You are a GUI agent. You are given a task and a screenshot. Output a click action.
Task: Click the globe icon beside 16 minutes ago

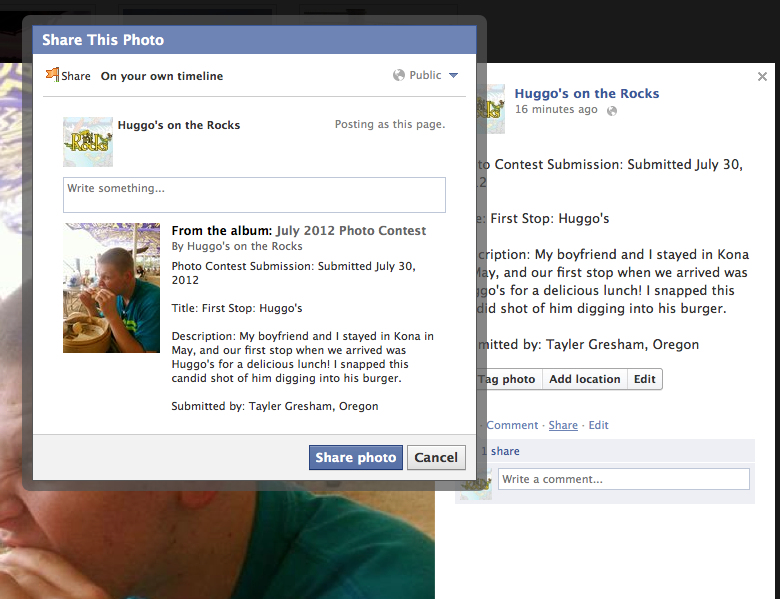[612, 110]
